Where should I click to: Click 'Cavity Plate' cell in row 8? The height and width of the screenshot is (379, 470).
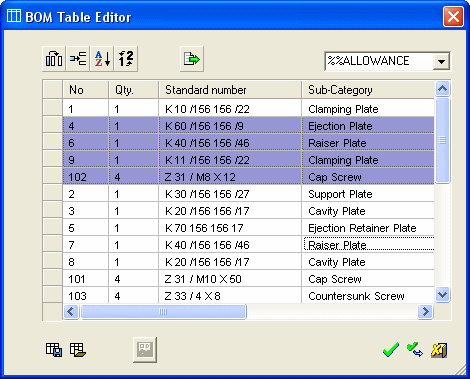click(368, 262)
